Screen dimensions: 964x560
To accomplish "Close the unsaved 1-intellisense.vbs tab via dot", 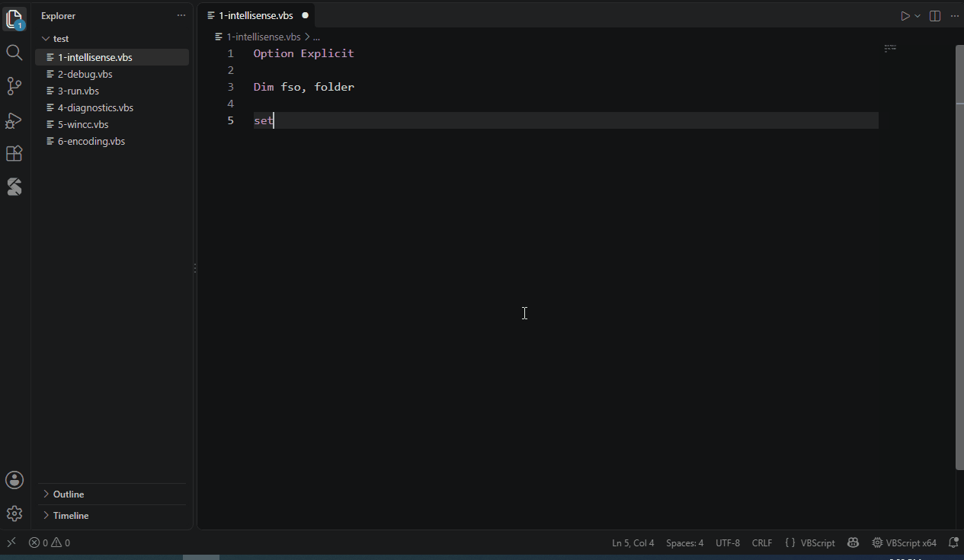I will pos(305,15).
